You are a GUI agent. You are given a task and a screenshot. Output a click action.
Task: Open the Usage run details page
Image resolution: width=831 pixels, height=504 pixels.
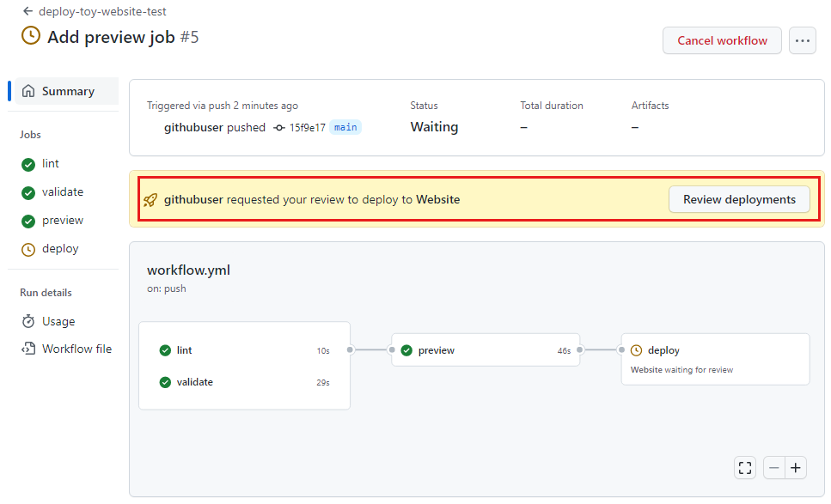coord(58,321)
